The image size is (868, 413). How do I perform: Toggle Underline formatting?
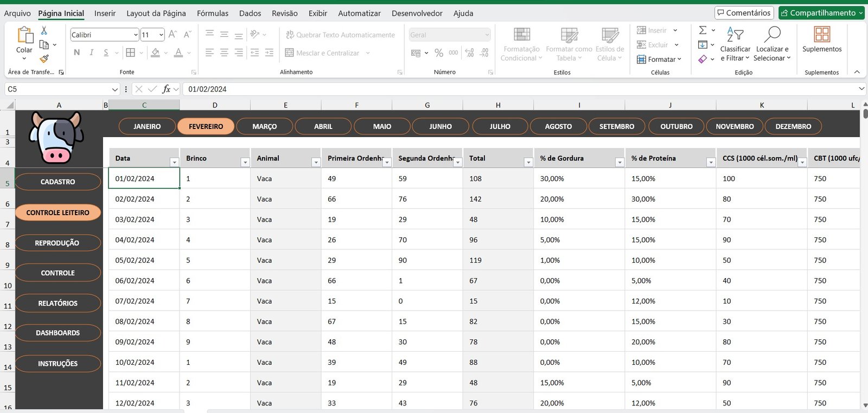tap(106, 53)
